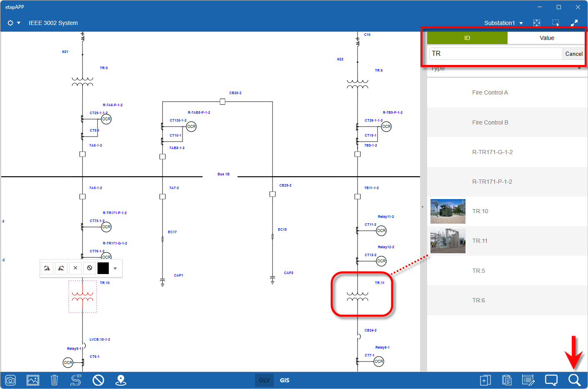Click the X button in floating toolbar

[75, 268]
